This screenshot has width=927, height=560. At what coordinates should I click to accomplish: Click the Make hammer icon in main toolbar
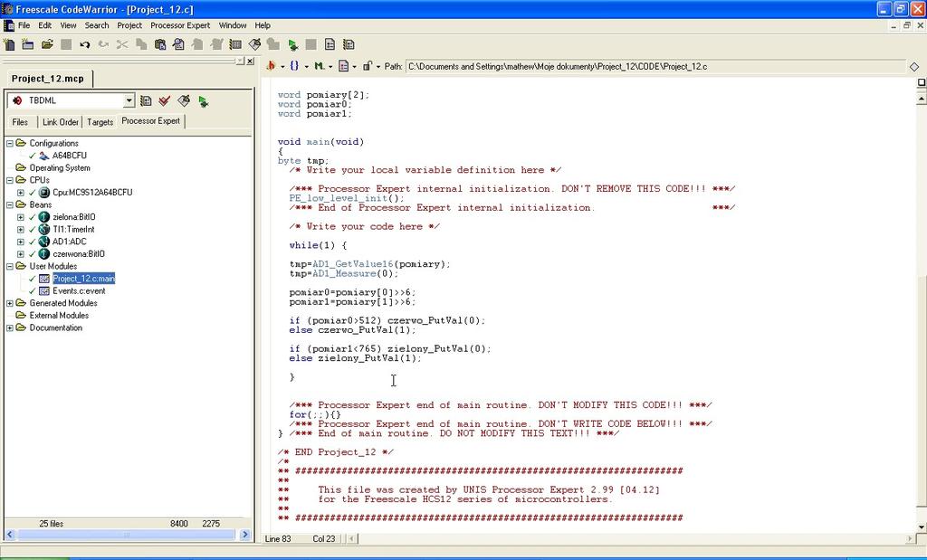point(254,44)
